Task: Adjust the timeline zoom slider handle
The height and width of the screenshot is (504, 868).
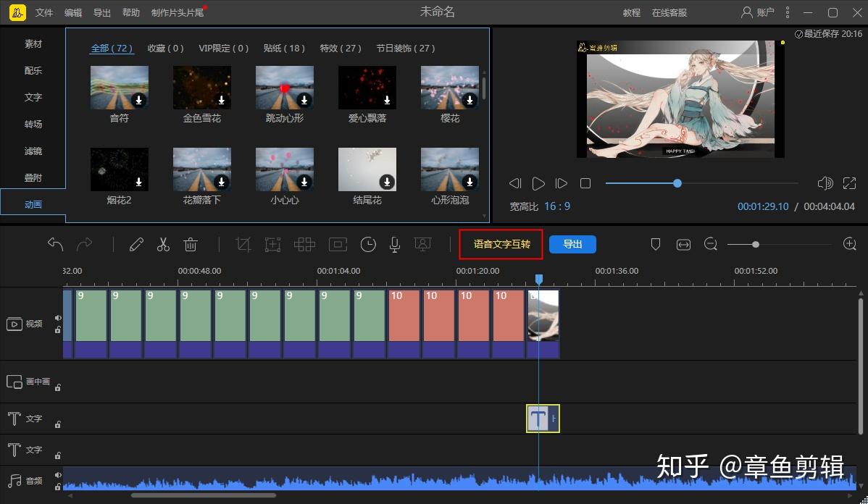Action: 755,244
